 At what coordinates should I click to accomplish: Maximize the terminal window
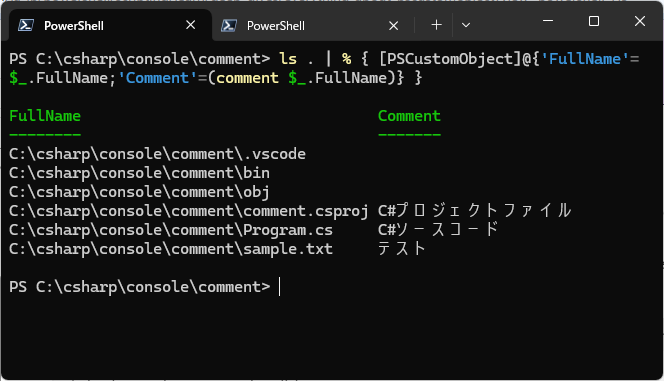point(594,21)
